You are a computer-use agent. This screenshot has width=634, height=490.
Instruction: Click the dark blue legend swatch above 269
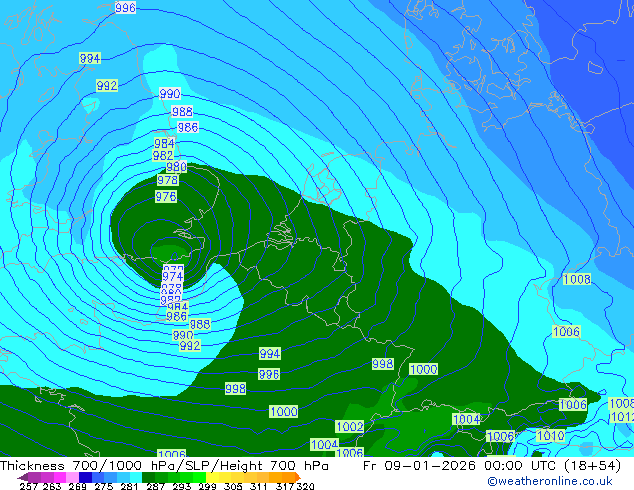[x=85, y=477]
